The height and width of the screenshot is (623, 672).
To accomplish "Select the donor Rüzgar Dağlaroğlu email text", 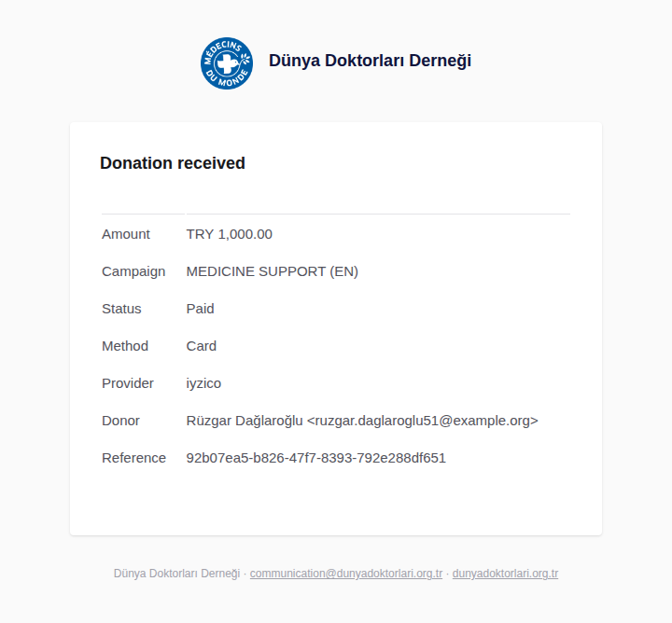I will tap(362, 421).
